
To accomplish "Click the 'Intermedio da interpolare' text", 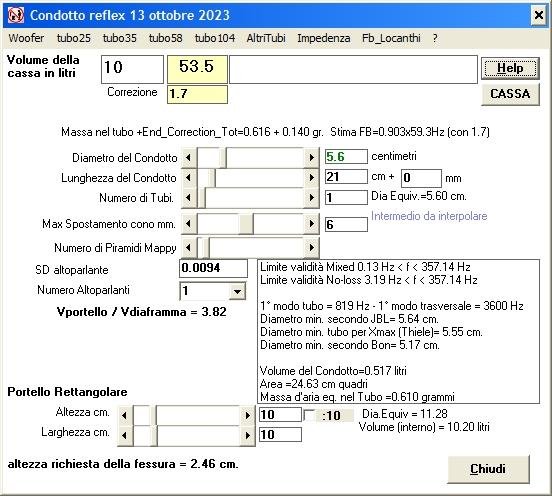I will pos(429,216).
